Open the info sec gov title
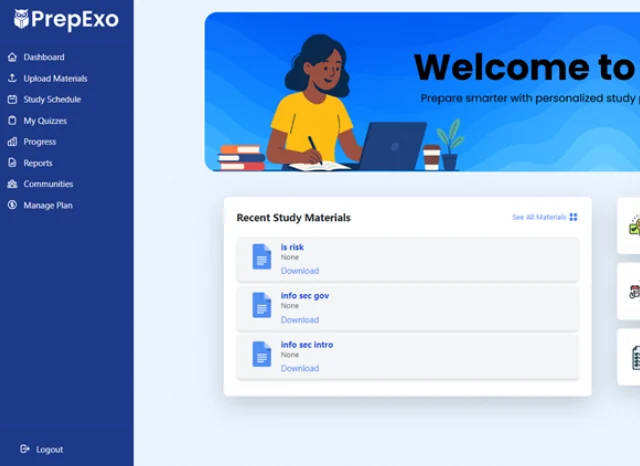 point(305,295)
